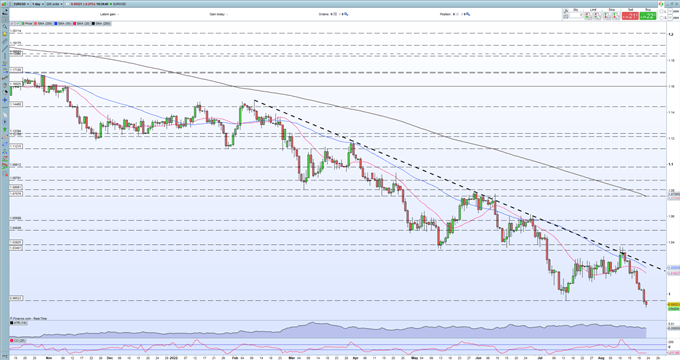Click the first Stop order button
The image size is (680, 360).
[x=607, y=16]
